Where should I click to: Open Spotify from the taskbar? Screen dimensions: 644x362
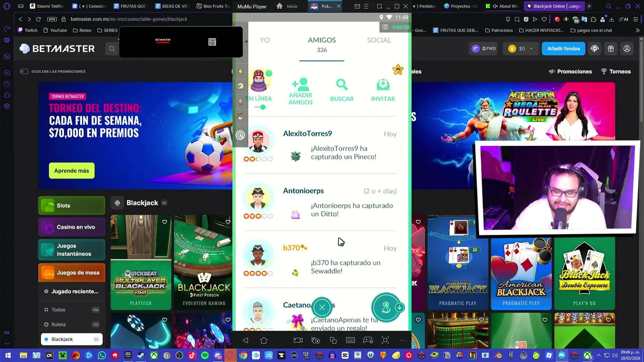point(205,355)
